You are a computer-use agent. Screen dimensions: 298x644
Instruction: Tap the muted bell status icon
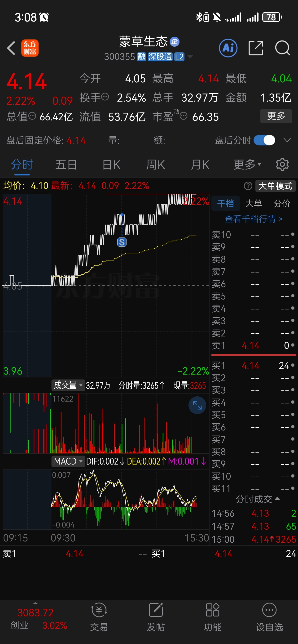(x=217, y=17)
